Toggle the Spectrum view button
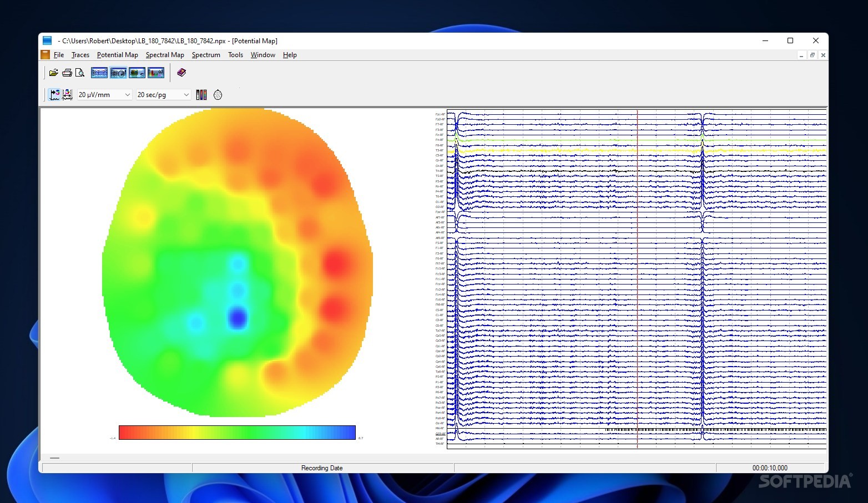The height and width of the screenshot is (503, 868). pyautogui.click(x=156, y=73)
